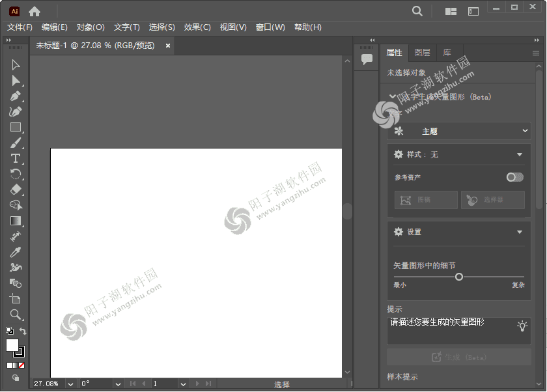Pick the Type tool
Viewport: 547px width, 392px height.
16,158
